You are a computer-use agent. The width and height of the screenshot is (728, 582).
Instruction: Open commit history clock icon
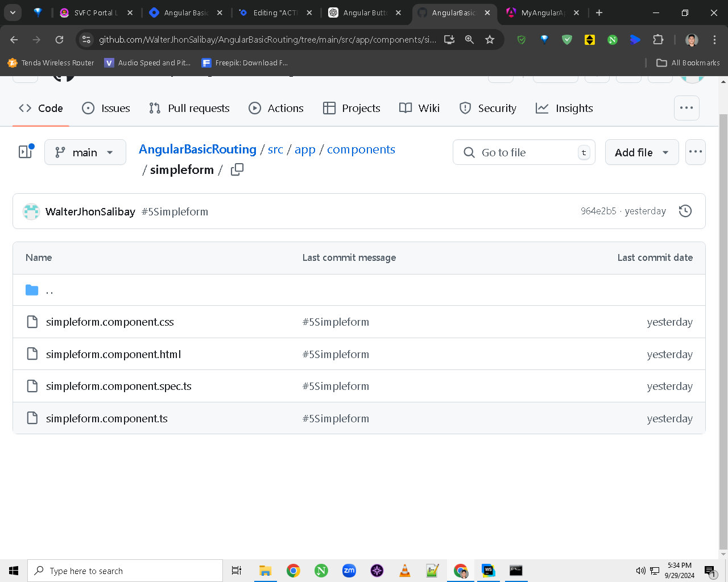coord(685,211)
